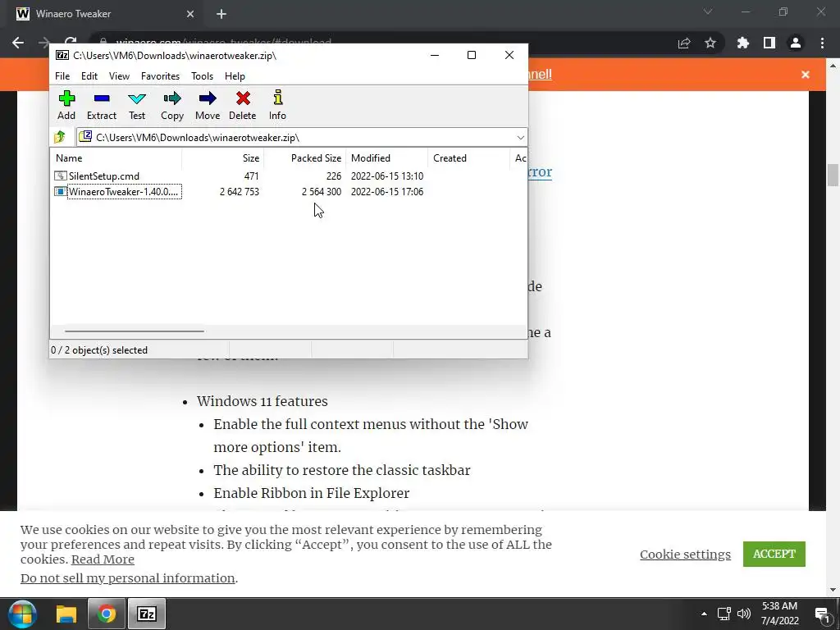Open the View menu
Image resolution: width=840 pixels, height=630 pixels.
pyautogui.click(x=119, y=76)
